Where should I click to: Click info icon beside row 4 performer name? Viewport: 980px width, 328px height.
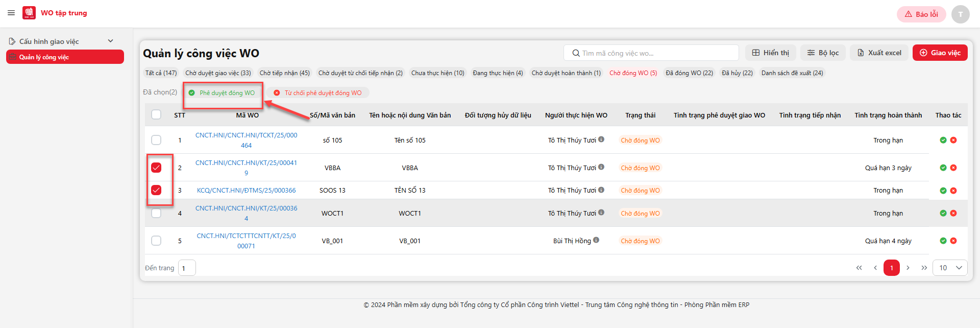point(601,212)
